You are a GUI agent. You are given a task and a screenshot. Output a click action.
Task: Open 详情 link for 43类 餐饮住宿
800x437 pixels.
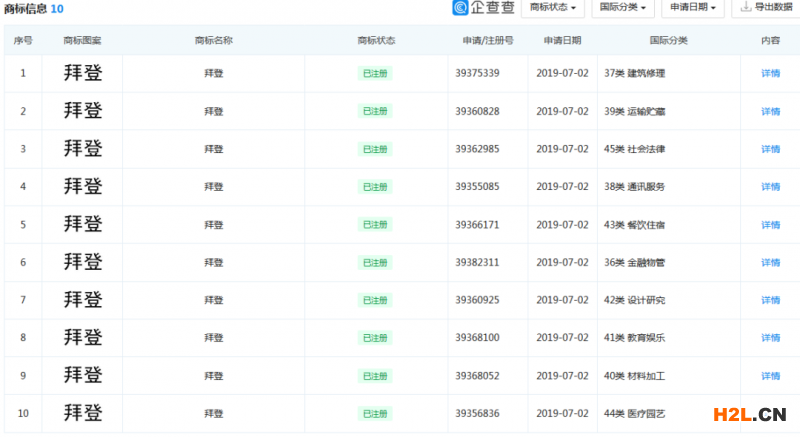770,225
